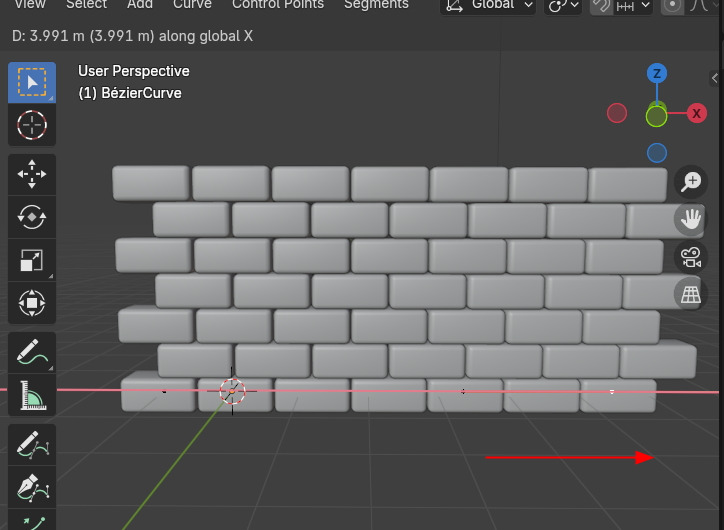Toggle proportional editing circle icon
This screenshot has height=530, width=724.
pyautogui.click(x=672, y=6)
